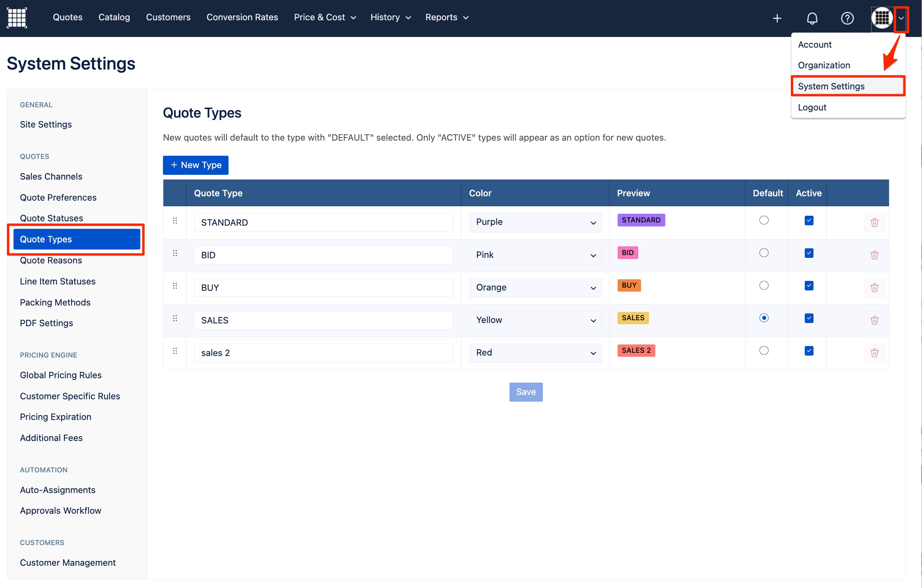Open Catalog in the top navigation
The image size is (922, 588).
pyautogui.click(x=114, y=17)
